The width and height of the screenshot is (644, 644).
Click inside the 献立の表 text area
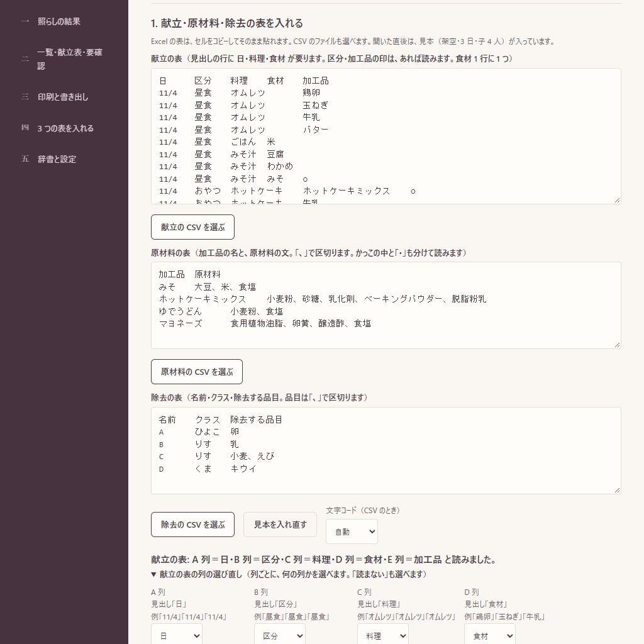pyautogui.click(x=386, y=136)
